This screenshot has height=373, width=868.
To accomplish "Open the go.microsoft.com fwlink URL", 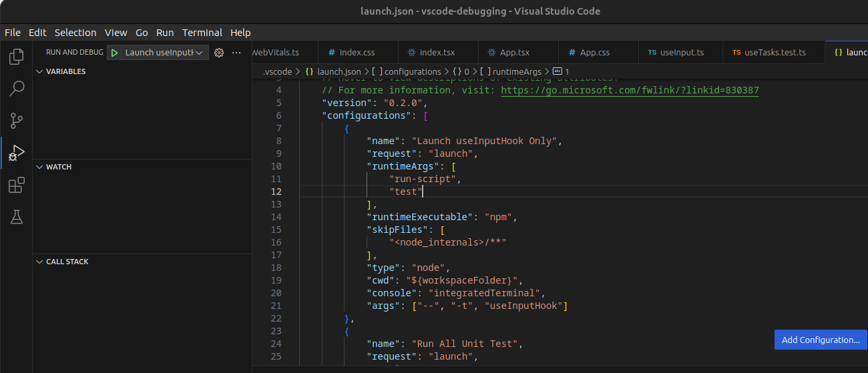I will point(629,90).
